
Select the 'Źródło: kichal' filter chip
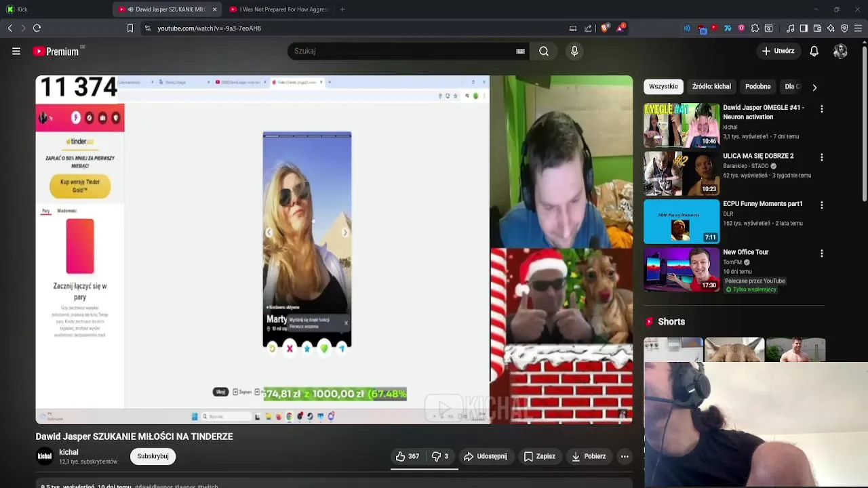711,87
